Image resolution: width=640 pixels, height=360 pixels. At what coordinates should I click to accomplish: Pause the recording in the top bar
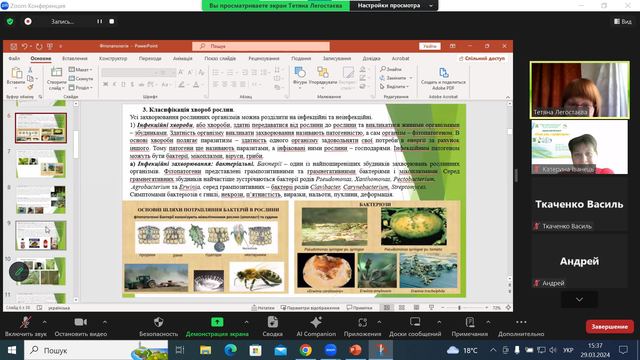100,21
